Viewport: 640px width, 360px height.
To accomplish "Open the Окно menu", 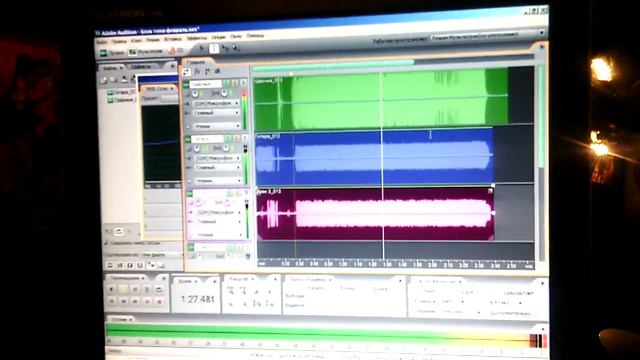I will (x=236, y=36).
